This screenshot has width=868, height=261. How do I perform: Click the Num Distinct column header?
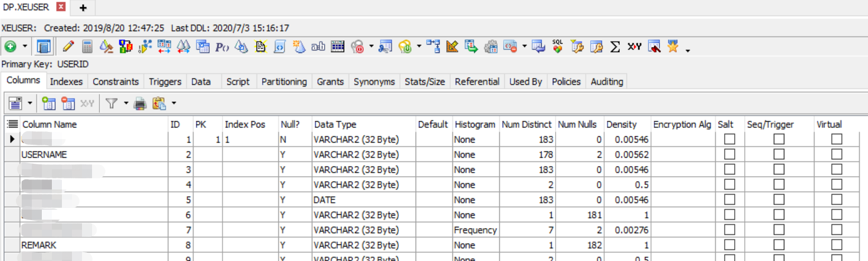click(526, 124)
